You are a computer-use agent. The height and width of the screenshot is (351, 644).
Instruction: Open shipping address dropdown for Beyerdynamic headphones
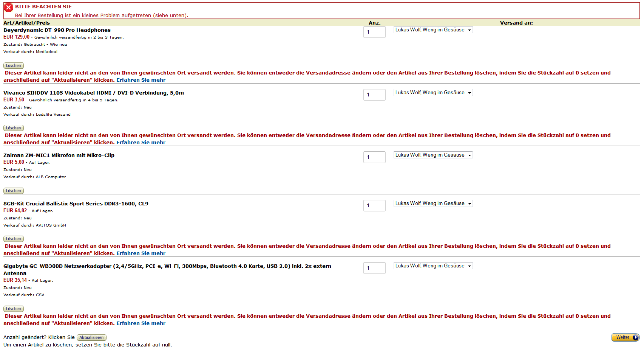pyautogui.click(x=433, y=30)
